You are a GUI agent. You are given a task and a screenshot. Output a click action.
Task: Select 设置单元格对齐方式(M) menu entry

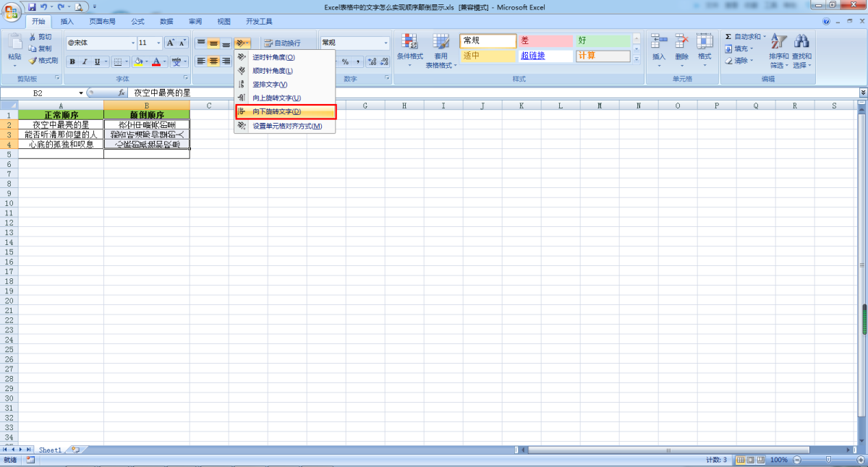[286, 126]
